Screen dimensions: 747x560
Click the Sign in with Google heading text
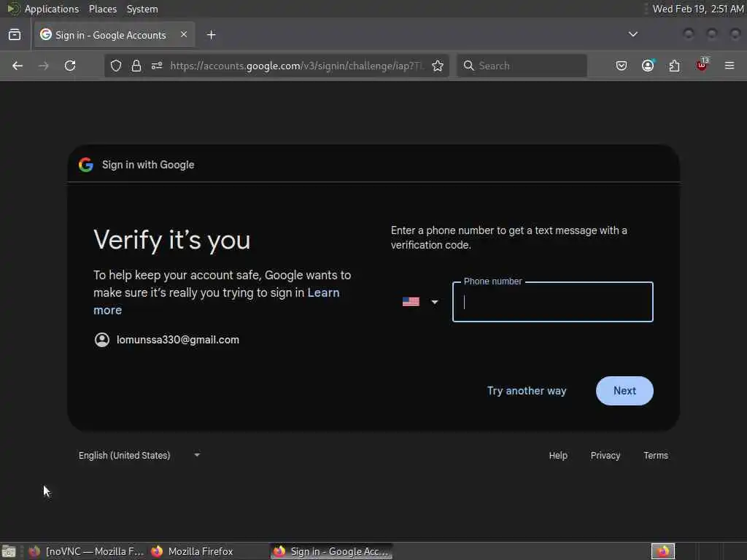[148, 165]
